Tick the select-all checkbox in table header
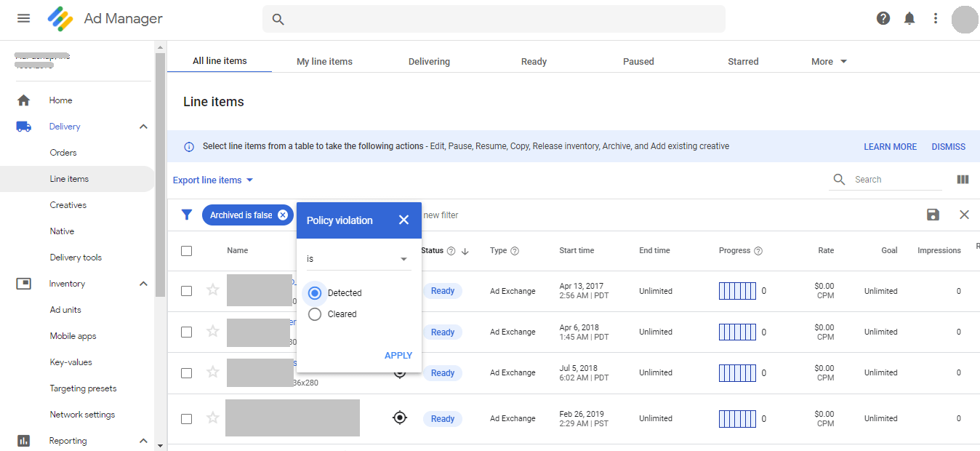 pyautogui.click(x=187, y=251)
